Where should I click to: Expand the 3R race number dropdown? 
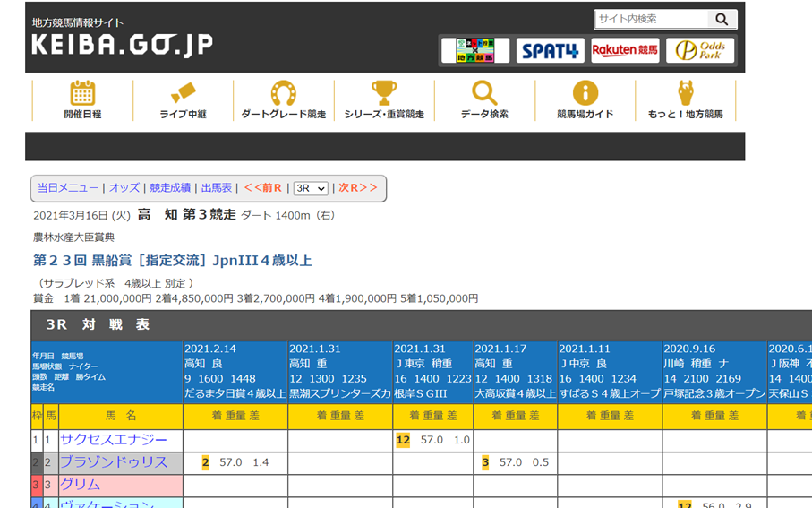(x=311, y=188)
